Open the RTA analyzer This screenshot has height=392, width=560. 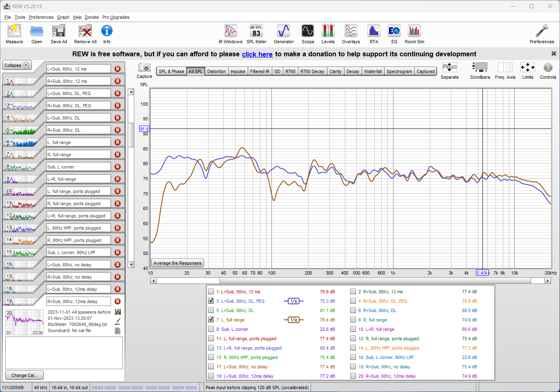(373, 31)
